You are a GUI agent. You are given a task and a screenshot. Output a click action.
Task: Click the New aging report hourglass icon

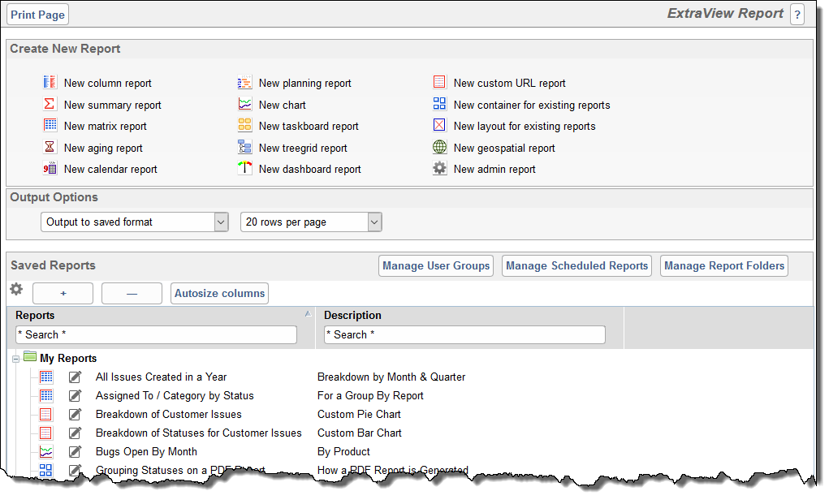click(50, 147)
